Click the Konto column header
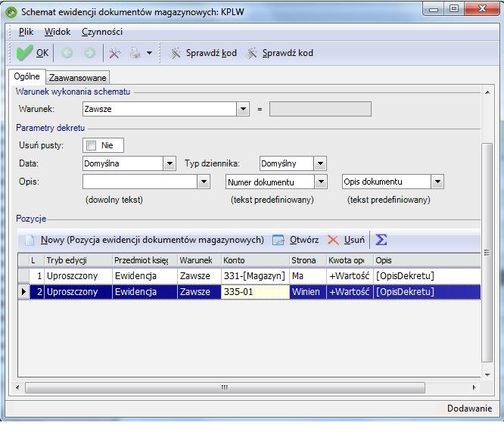 [x=255, y=260]
